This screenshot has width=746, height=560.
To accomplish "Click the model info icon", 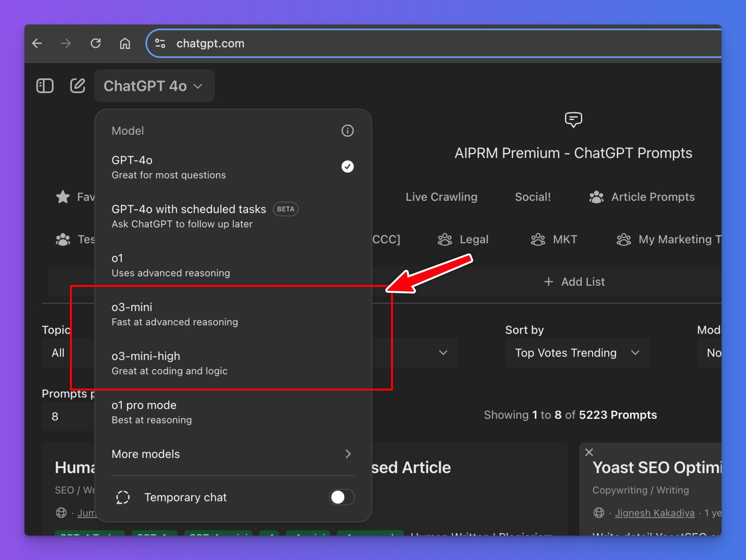I will (x=347, y=131).
